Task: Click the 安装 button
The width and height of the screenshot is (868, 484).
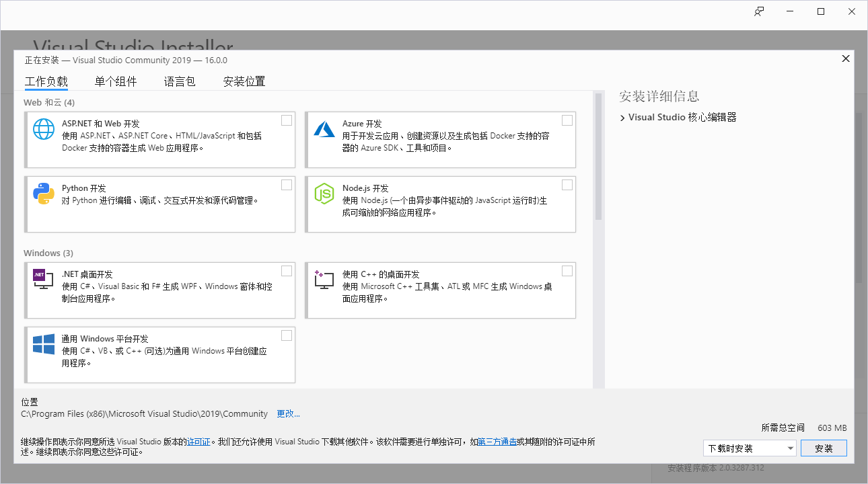Action: click(x=824, y=448)
